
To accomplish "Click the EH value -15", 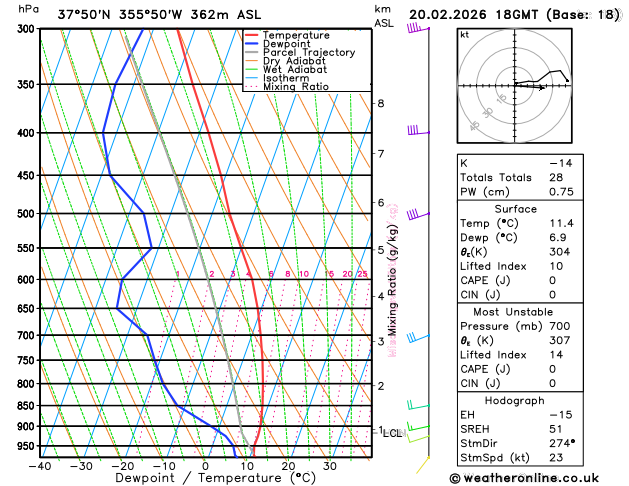I will click(x=561, y=415).
